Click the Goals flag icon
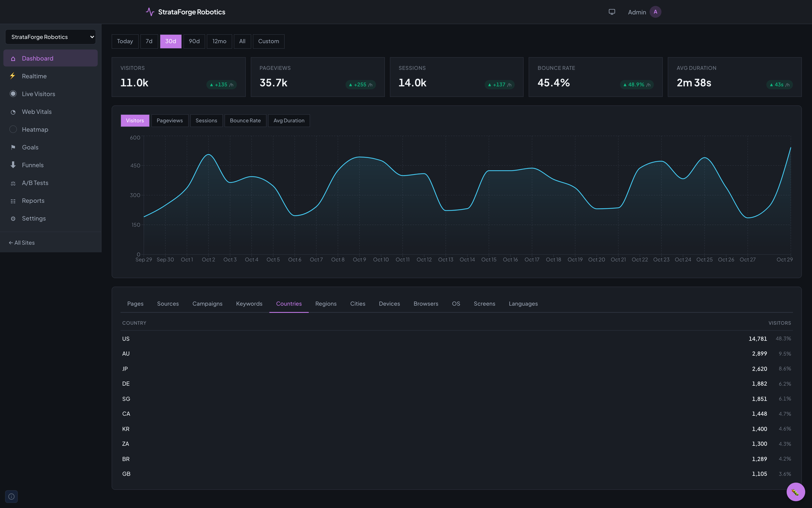This screenshot has height=508, width=812. click(x=13, y=147)
